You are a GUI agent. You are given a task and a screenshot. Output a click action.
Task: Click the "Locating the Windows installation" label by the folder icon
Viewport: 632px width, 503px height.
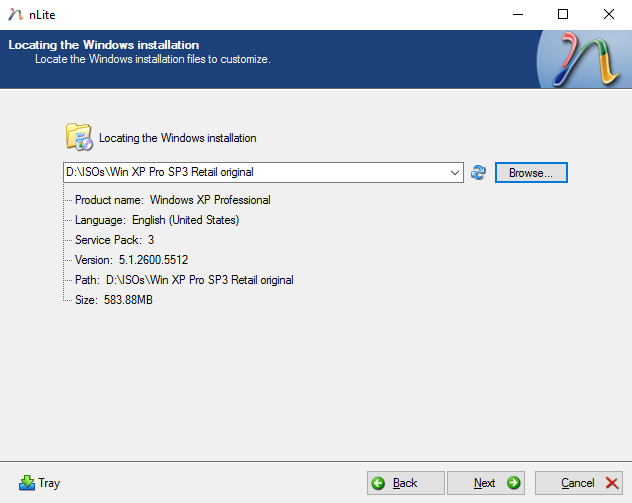pyautogui.click(x=178, y=138)
